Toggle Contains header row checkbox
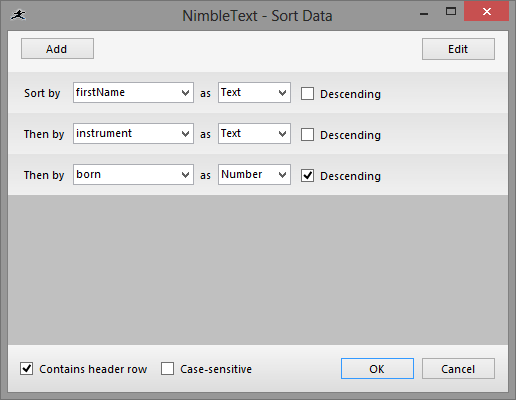 pos(26,369)
